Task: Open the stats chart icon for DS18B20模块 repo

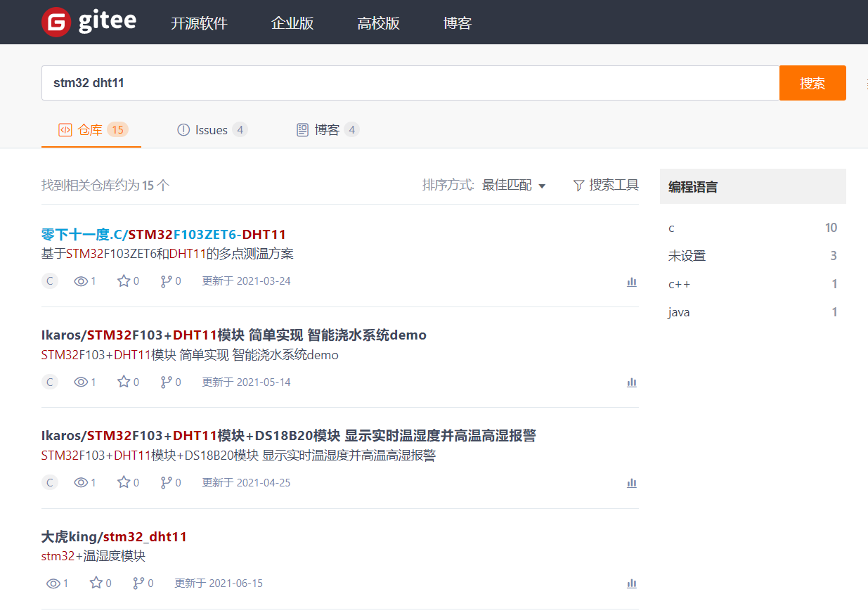Action: [x=632, y=483]
